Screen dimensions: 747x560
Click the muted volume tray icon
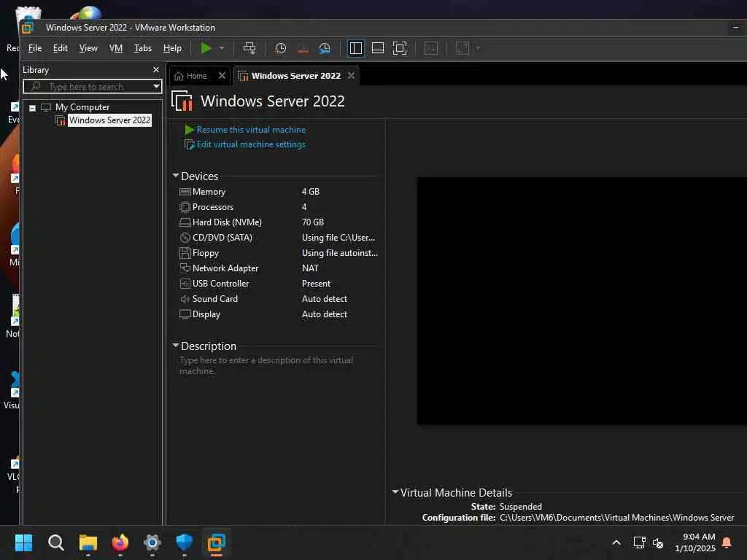[x=658, y=542]
